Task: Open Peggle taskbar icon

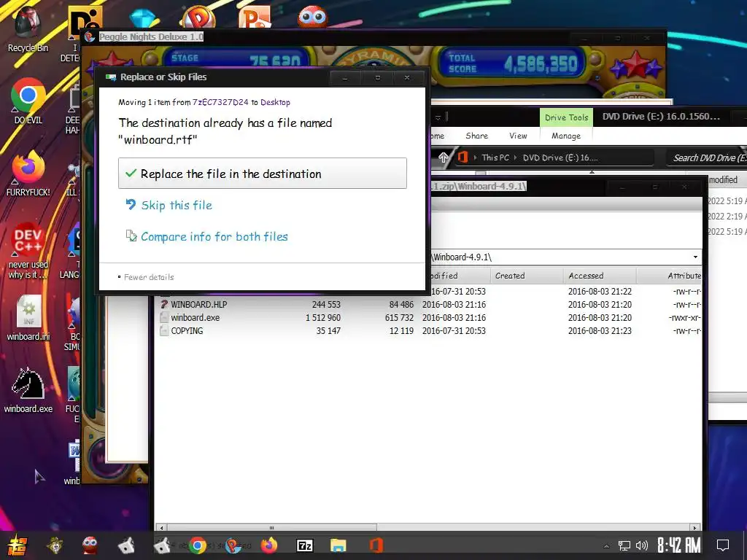Action: (x=233, y=545)
